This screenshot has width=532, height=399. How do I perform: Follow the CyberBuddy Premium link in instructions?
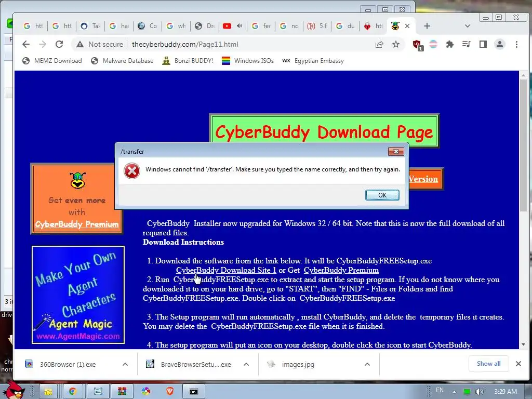pyautogui.click(x=341, y=270)
